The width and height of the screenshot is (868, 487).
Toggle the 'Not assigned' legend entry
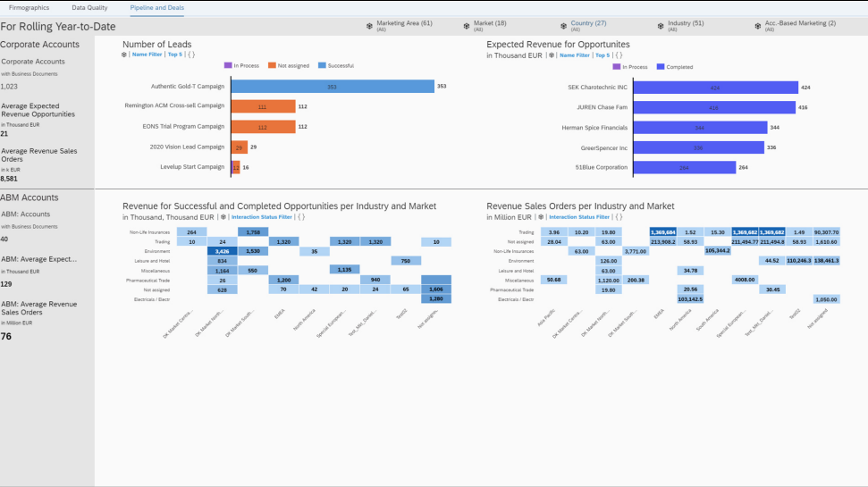[289, 65]
